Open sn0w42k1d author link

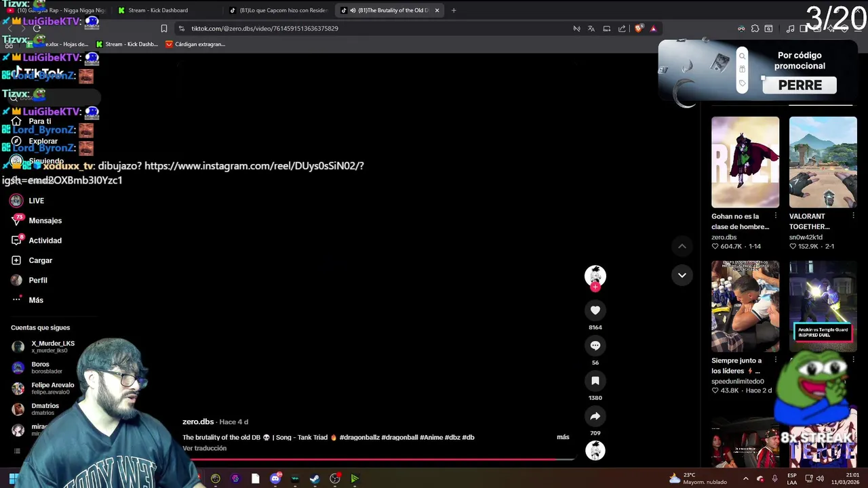(806, 237)
